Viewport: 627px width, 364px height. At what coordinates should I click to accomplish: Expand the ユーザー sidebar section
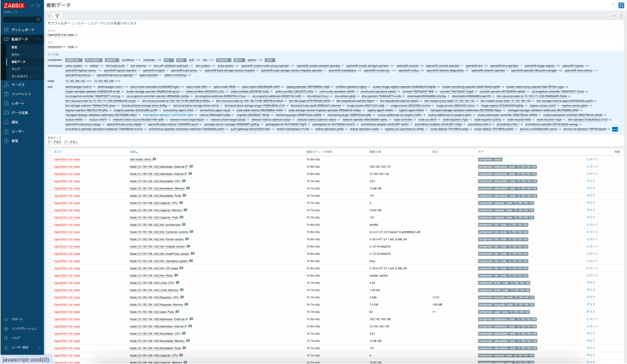22,131
